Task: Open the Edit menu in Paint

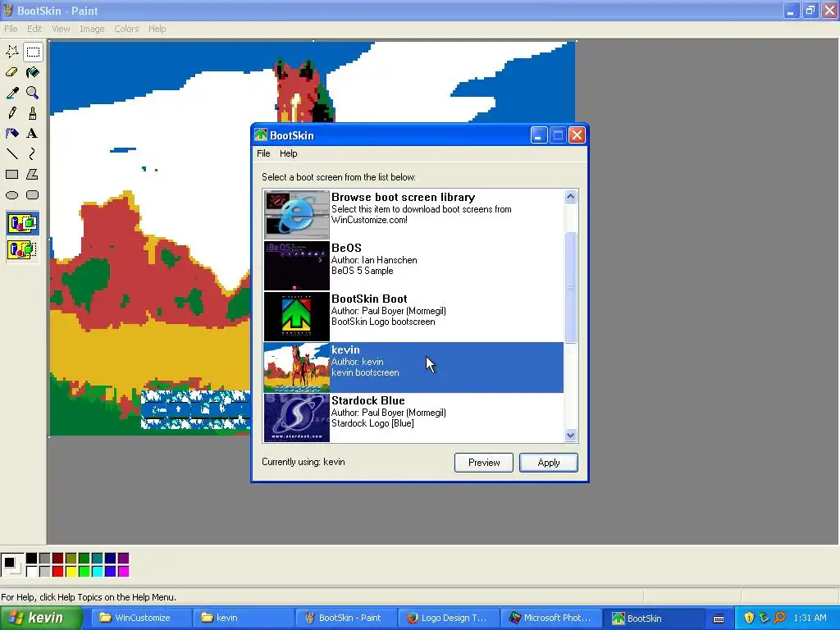Action: 34,29
